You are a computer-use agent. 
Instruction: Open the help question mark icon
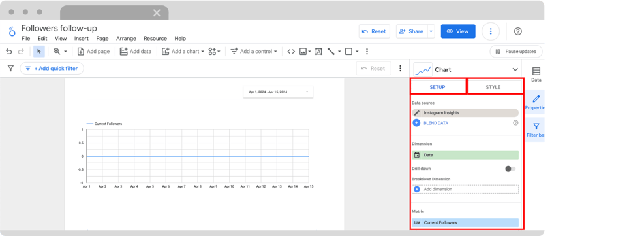pyautogui.click(x=518, y=31)
